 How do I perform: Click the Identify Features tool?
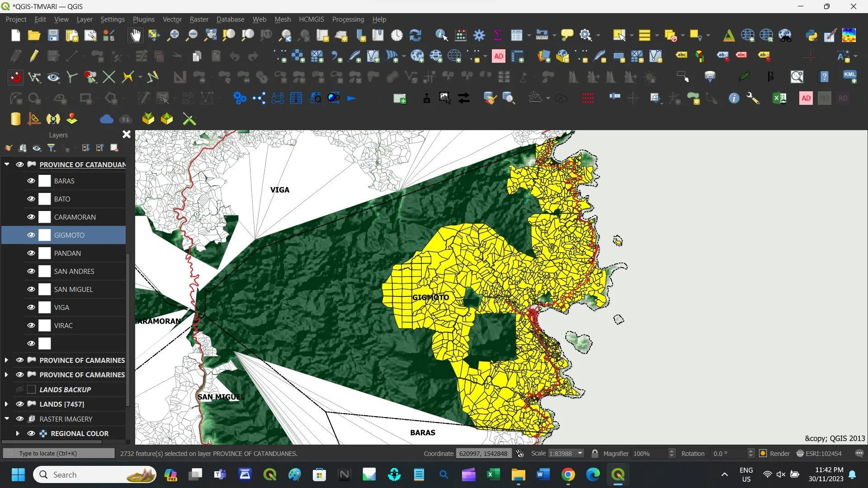click(x=441, y=35)
